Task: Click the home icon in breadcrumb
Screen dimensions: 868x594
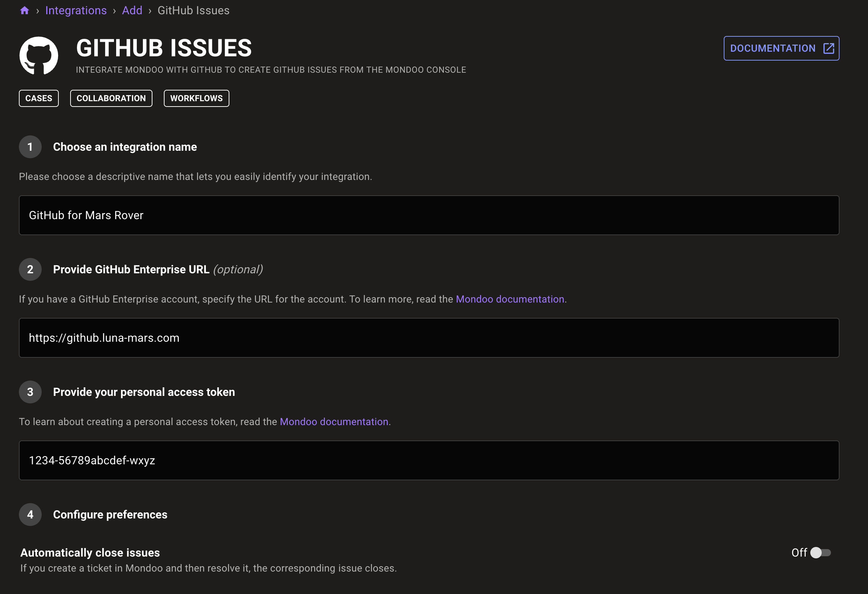Action: (25, 10)
